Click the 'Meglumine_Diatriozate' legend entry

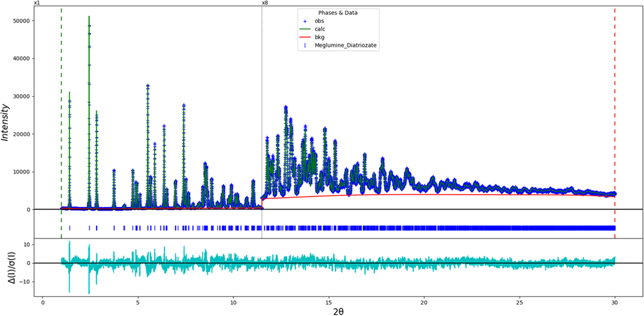tap(345, 45)
